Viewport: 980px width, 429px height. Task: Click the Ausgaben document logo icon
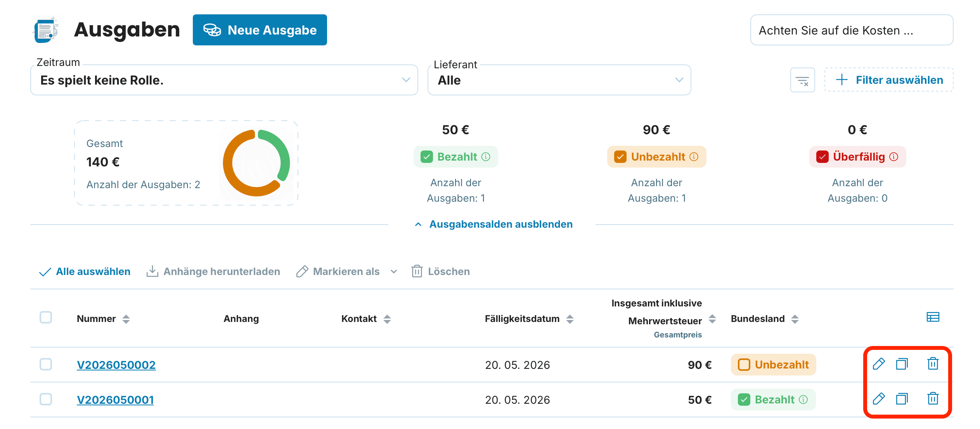(x=46, y=30)
